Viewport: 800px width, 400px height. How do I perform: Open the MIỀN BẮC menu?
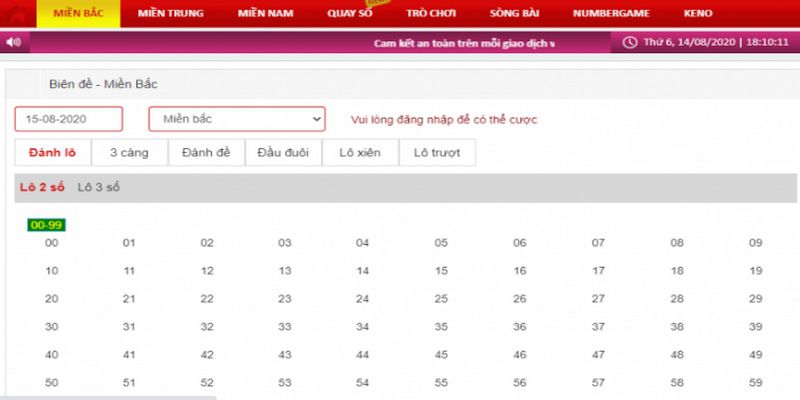[78, 14]
